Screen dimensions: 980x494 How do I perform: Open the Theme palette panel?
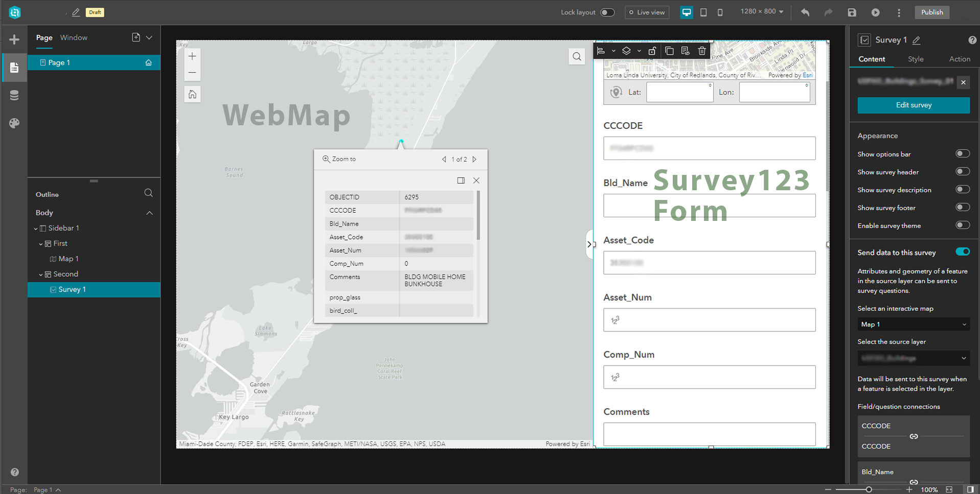point(14,123)
